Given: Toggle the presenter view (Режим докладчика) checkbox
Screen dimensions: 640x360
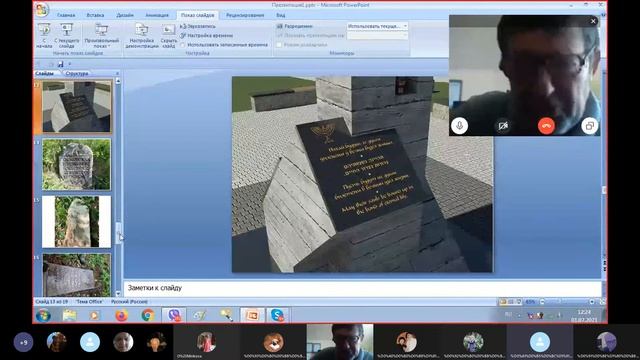Looking at the screenshot, I should coord(279,45).
